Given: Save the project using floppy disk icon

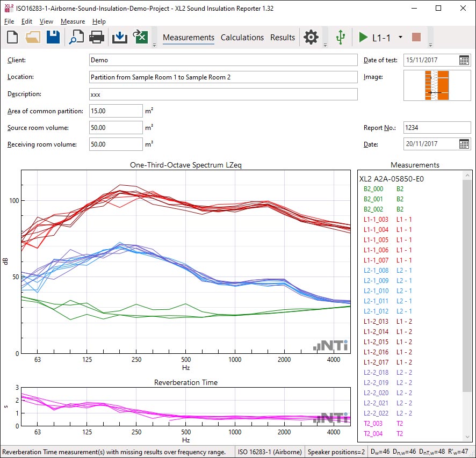Looking at the screenshot, I should pos(53,37).
